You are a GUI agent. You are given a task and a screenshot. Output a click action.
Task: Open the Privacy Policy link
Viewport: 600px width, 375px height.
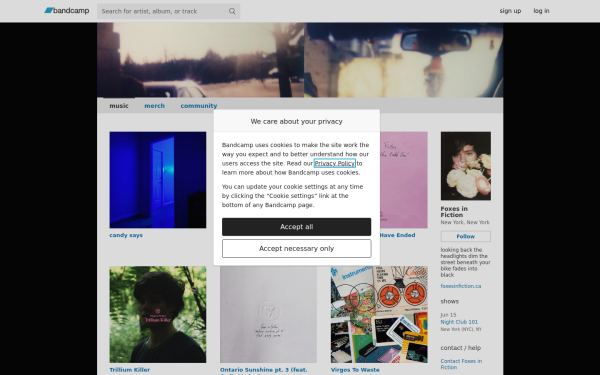334,163
